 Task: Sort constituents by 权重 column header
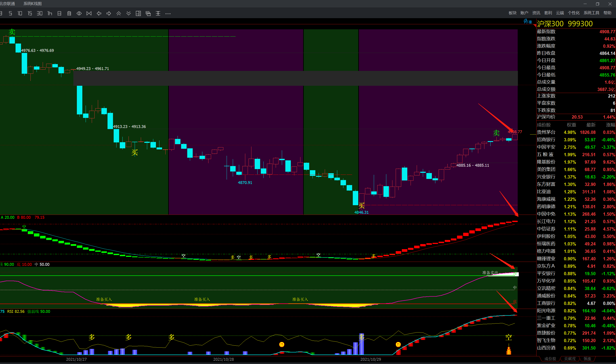571,125
